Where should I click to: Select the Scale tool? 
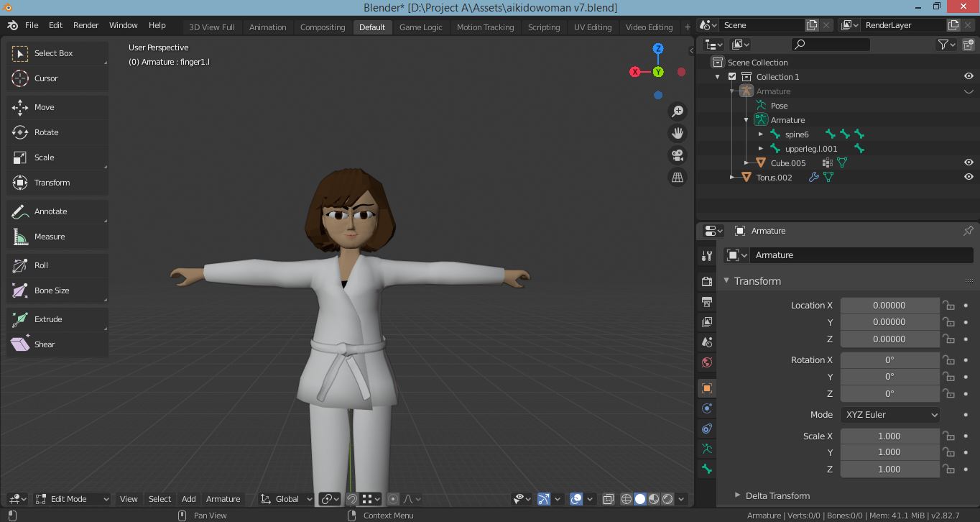[57, 157]
